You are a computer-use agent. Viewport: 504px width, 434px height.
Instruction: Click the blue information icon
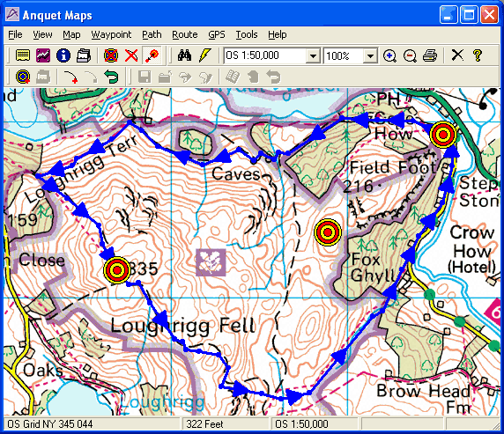[63, 55]
